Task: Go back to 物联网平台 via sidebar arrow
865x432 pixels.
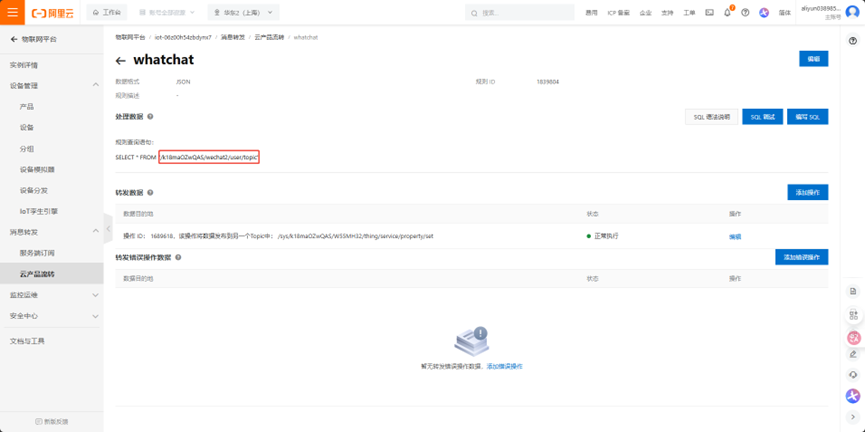Action: tap(14, 39)
